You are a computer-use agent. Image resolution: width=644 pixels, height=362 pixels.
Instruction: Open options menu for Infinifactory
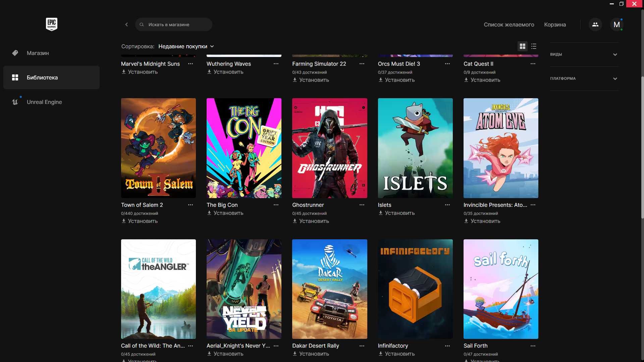[447, 346]
